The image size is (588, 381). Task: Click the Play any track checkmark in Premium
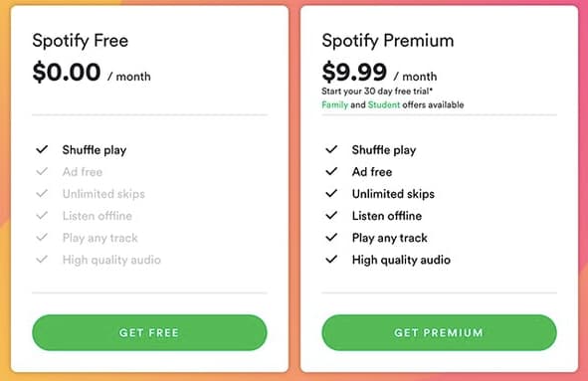(x=331, y=237)
